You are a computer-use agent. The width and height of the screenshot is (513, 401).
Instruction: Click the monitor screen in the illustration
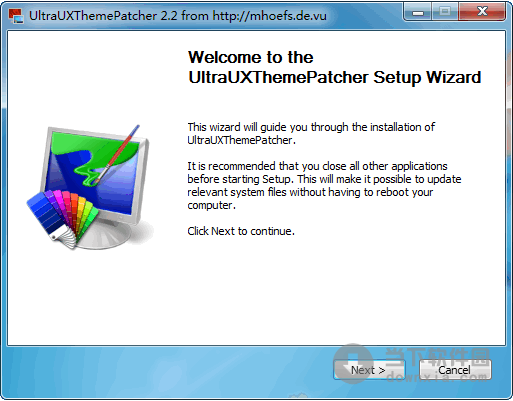coord(92,172)
